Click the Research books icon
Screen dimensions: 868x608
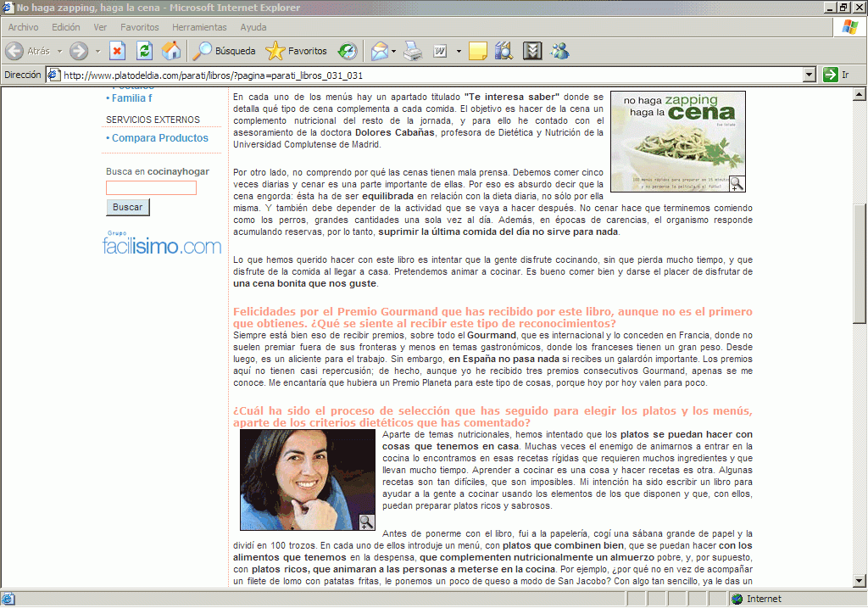[504, 51]
